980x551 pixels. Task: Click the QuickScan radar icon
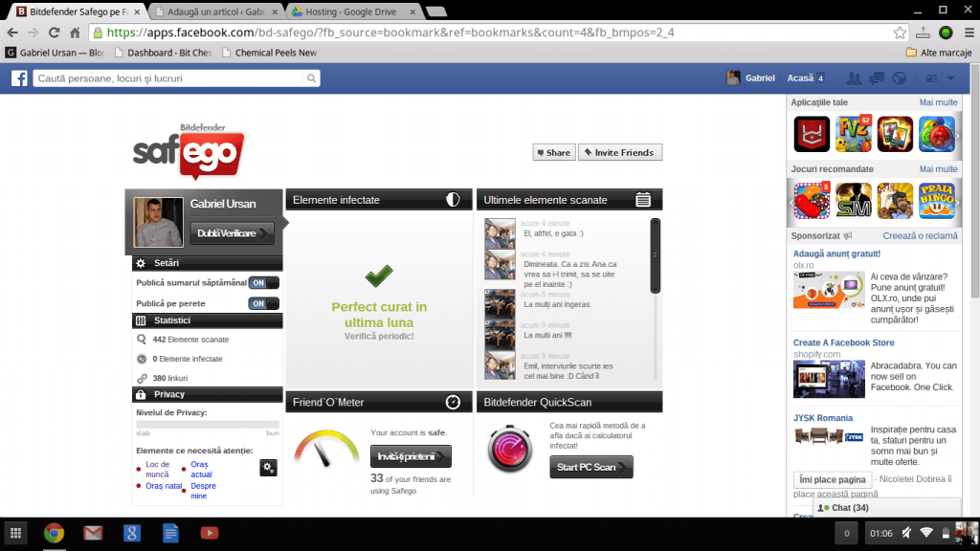(510, 449)
